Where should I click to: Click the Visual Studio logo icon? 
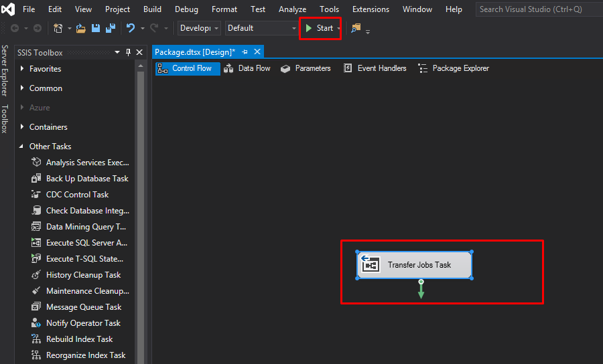click(9, 9)
